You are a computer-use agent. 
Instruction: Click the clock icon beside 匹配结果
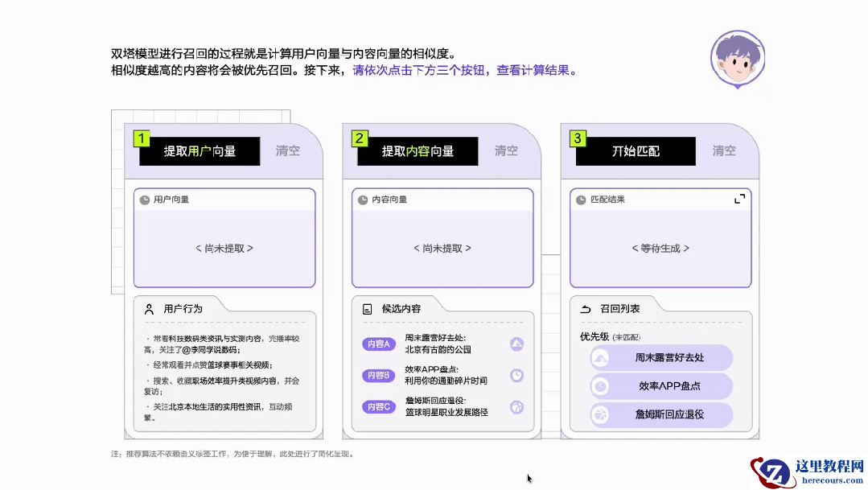[581, 200]
